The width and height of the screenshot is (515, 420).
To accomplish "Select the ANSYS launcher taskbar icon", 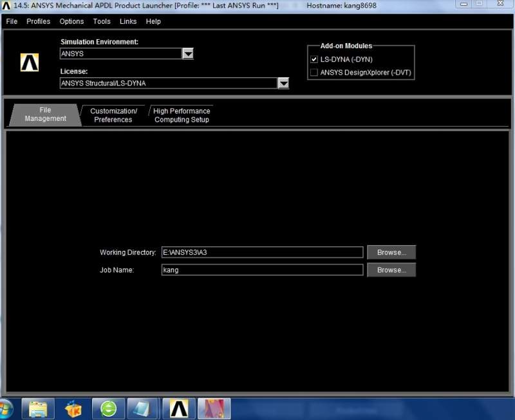I will point(179,409).
